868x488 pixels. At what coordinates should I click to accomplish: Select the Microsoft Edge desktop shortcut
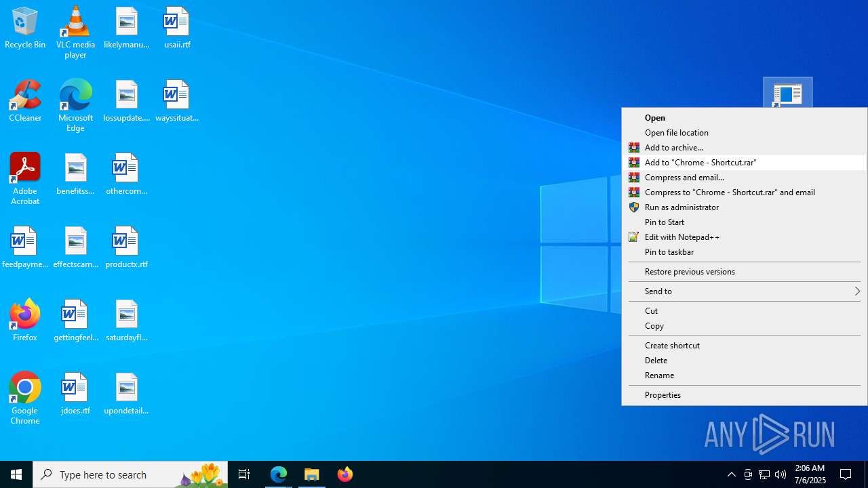point(75,105)
